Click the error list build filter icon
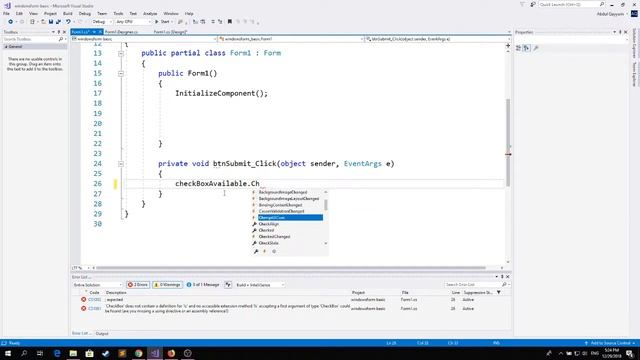Viewport: 640px width, 360px height. click(x=228, y=285)
